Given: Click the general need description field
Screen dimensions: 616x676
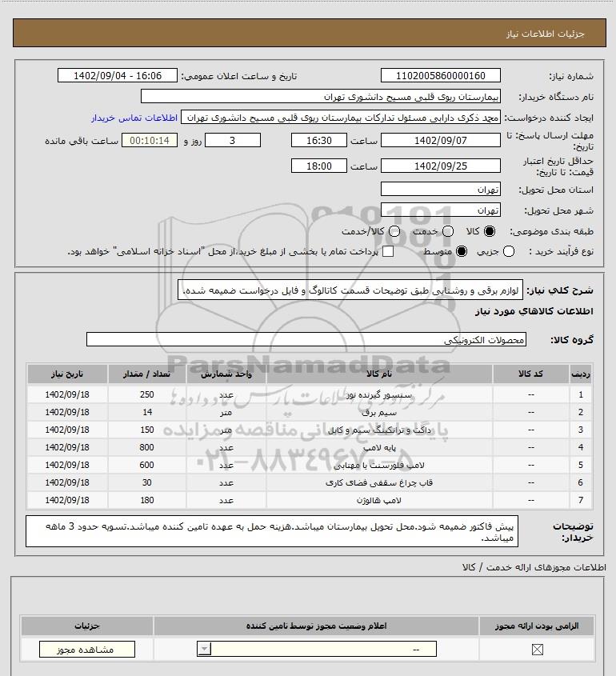Looking at the screenshot, I should (350, 290).
